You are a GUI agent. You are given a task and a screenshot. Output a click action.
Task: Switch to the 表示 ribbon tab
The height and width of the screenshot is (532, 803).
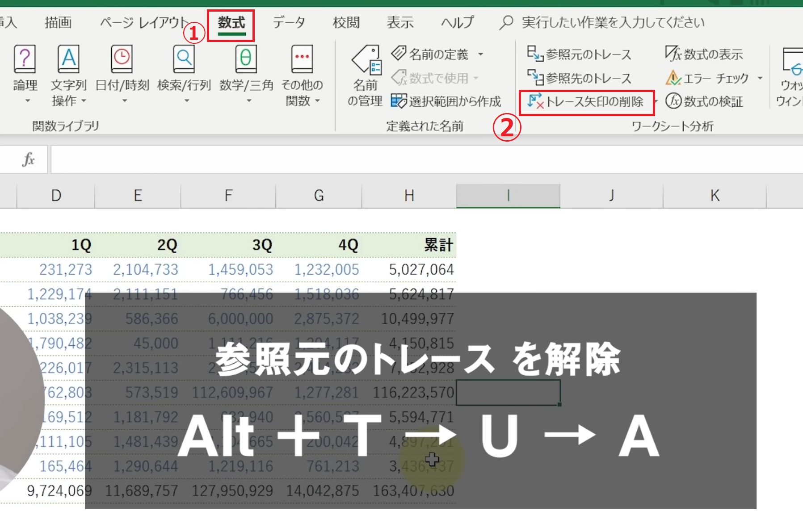pyautogui.click(x=400, y=22)
